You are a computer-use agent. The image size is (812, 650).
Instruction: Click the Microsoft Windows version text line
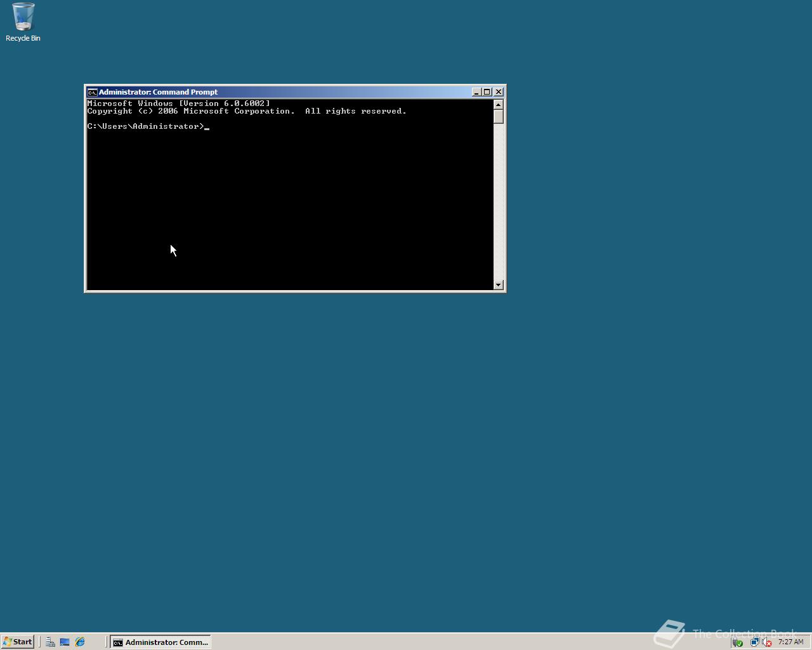click(179, 103)
